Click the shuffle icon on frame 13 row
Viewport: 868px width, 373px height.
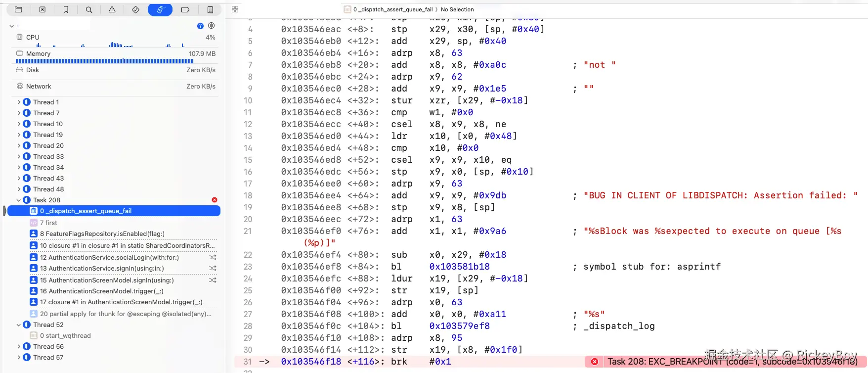[x=213, y=268]
